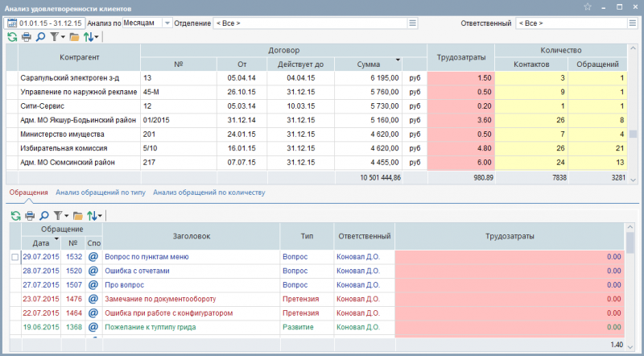Sort by Дата column header

tap(41, 243)
